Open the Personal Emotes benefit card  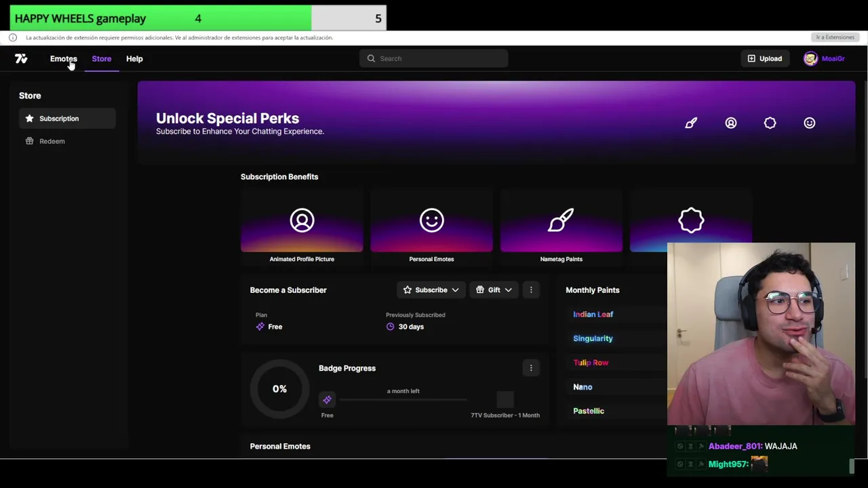coord(431,227)
